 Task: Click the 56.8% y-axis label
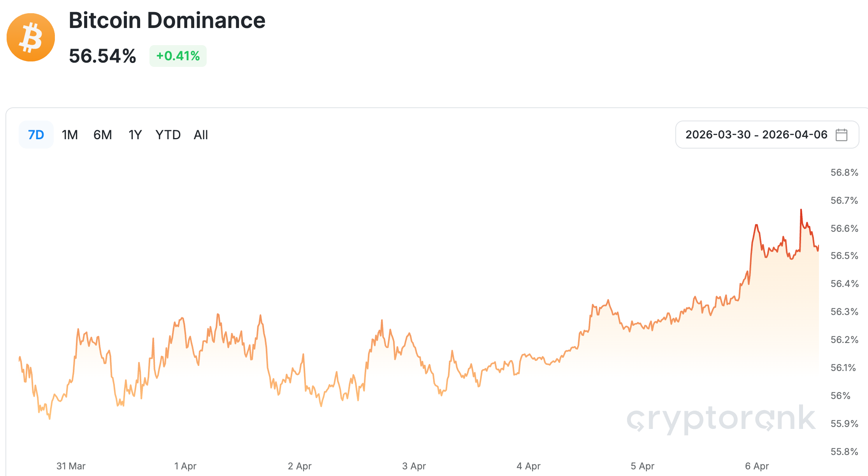844,172
